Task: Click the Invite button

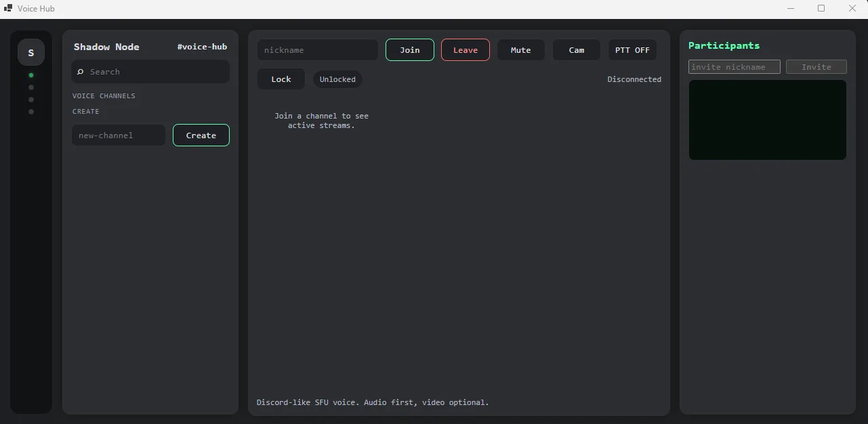Action: (x=817, y=67)
